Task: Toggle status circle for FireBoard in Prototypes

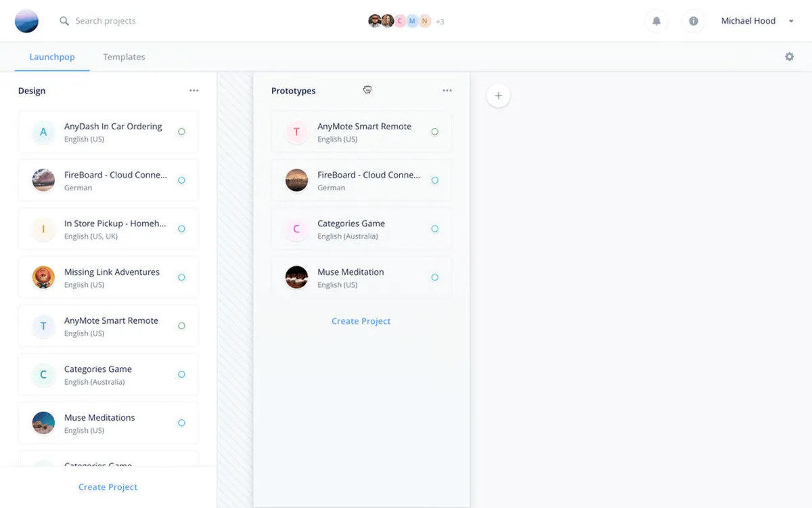Action: 434,180
